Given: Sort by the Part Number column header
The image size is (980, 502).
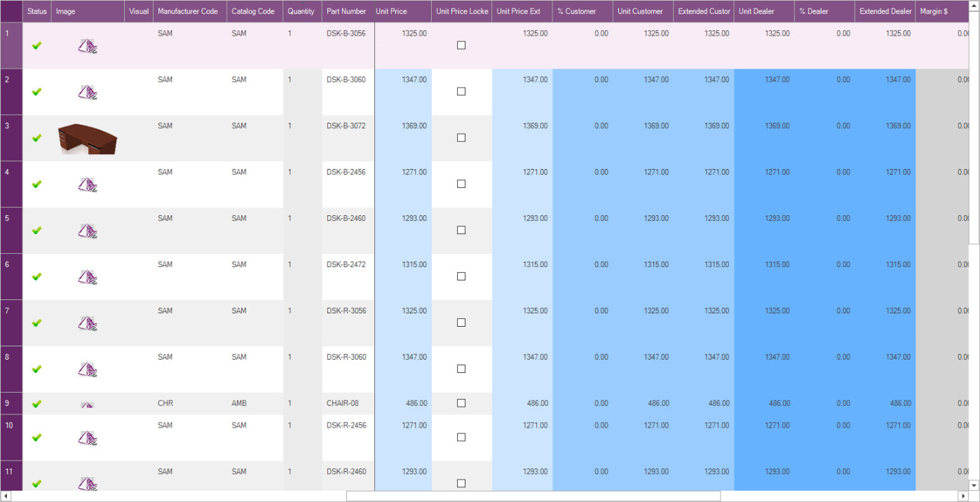Looking at the screenshot, I should coord(348,11).
